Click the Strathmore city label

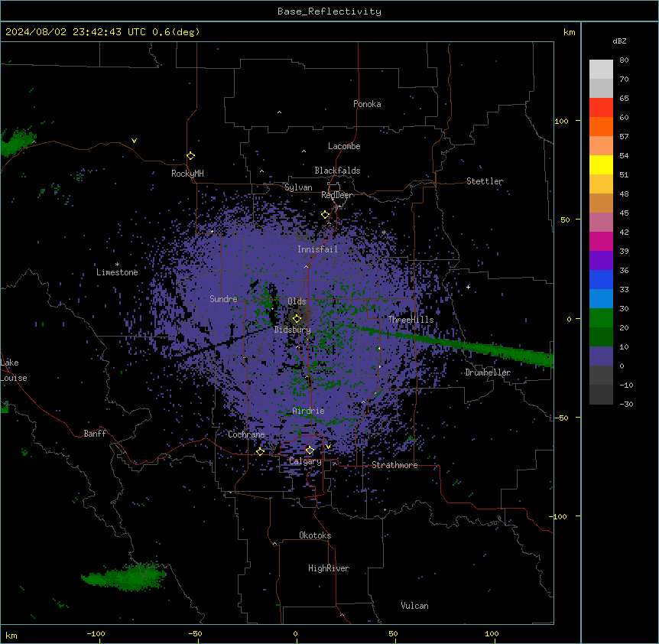(x=394, y=465)
